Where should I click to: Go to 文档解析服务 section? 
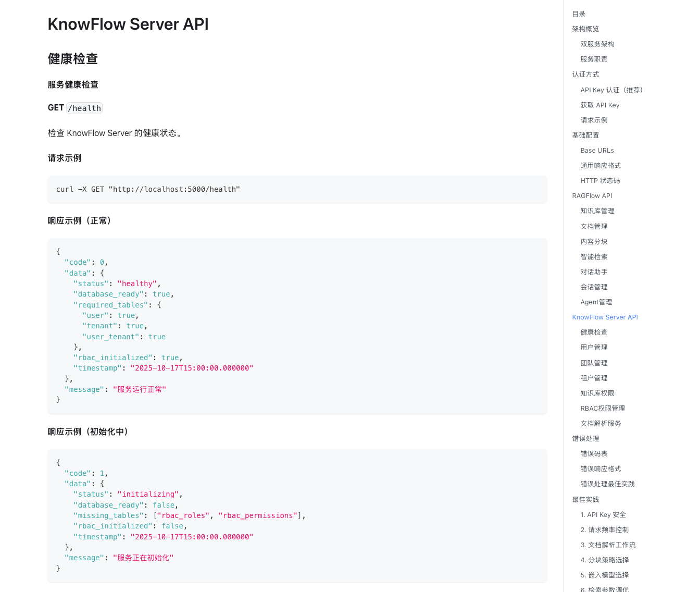pyautogui.click(x=601, y=424)
